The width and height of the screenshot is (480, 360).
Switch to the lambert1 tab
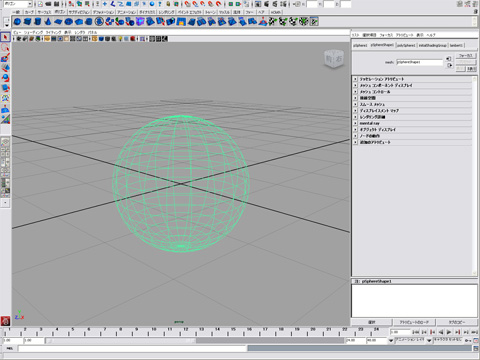pos(456,45)
